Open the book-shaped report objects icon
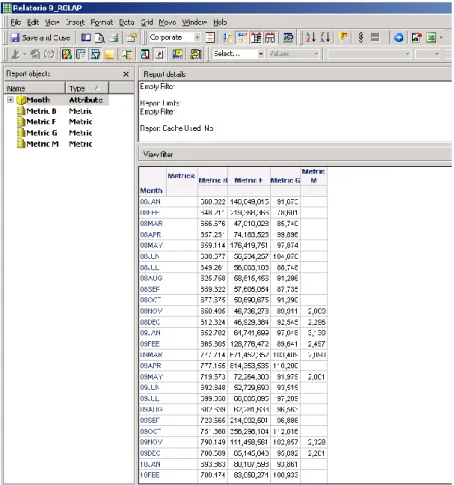 [86, 38]
